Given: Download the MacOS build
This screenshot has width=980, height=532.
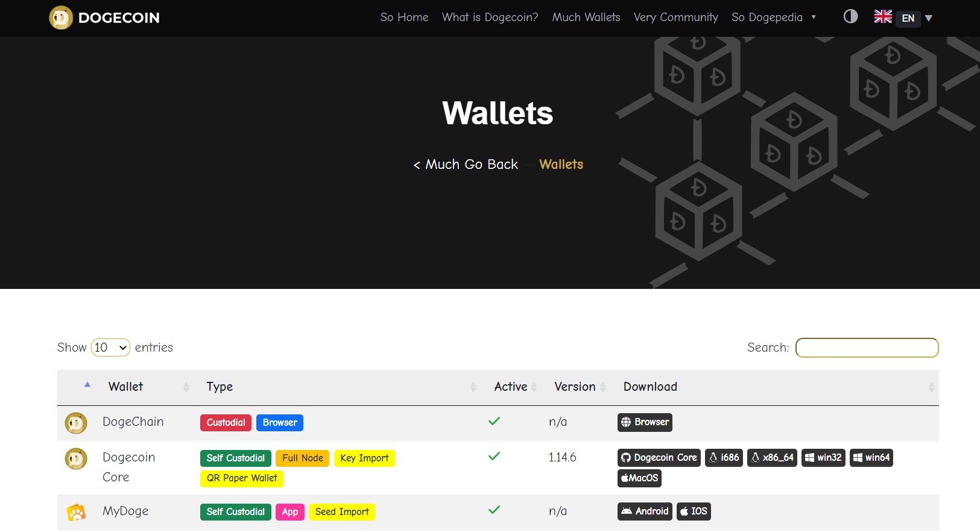Looking at the screenshot, I should click(639, 478).
